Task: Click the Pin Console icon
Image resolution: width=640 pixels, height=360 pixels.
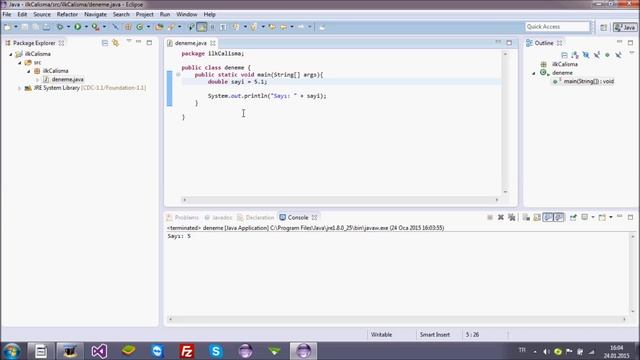Action: pyautogui.click(x=573, y=218)
